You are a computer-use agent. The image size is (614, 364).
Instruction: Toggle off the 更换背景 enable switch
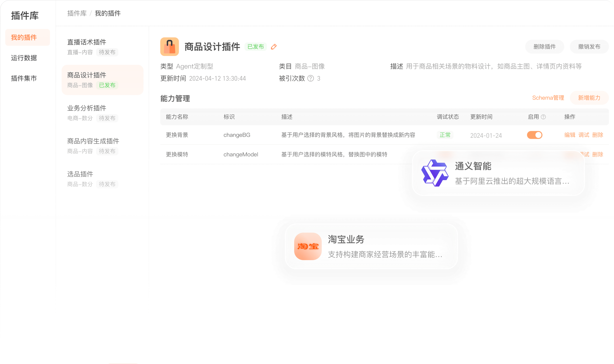534,135
